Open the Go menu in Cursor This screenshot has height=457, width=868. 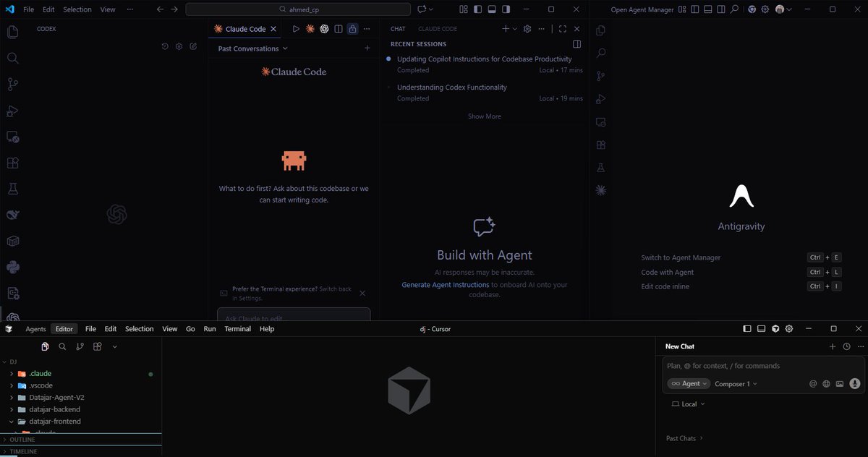pyautogui.click(x=190, y=329)
